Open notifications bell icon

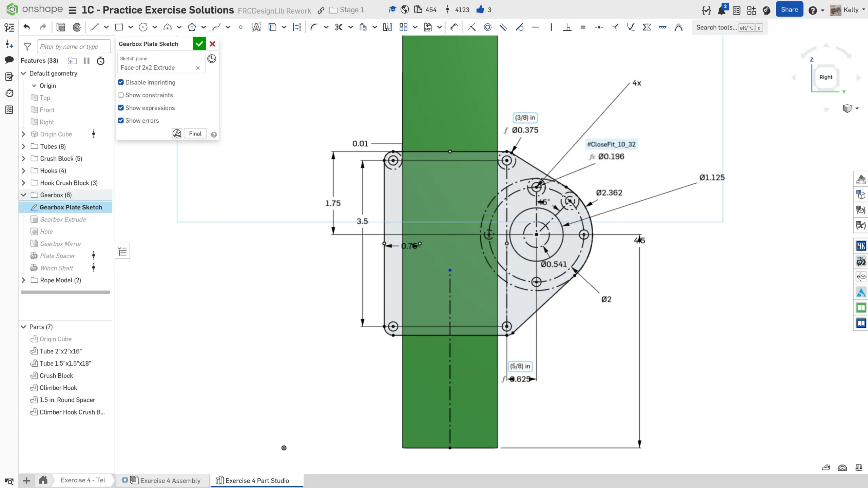pos(721,10)
